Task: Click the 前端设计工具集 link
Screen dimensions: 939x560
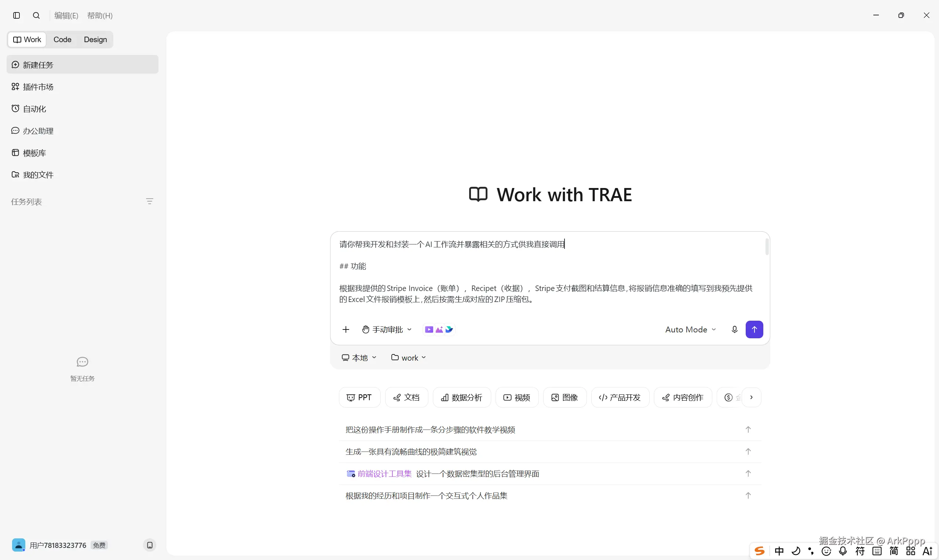Action: coord(379,474)
